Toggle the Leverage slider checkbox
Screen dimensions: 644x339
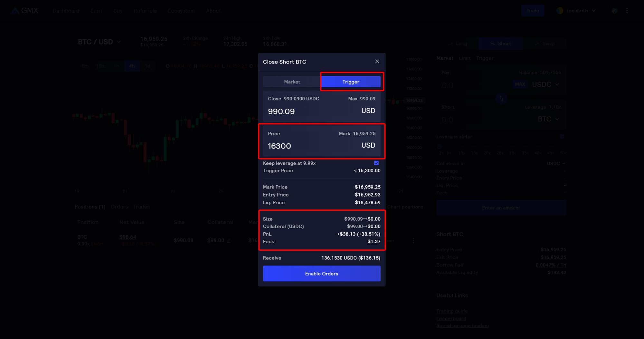(562, 137)
